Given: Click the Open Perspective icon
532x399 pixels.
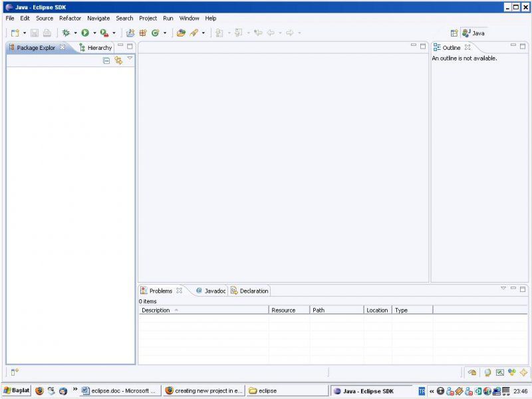Looking at the screenshot, I should click(x=454, y=33).
